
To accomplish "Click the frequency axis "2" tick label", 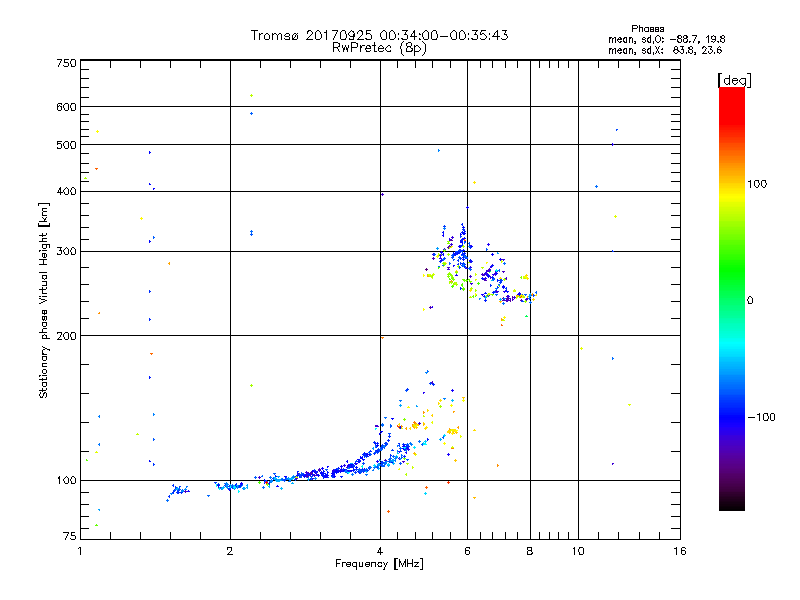I will coord(230,551).
